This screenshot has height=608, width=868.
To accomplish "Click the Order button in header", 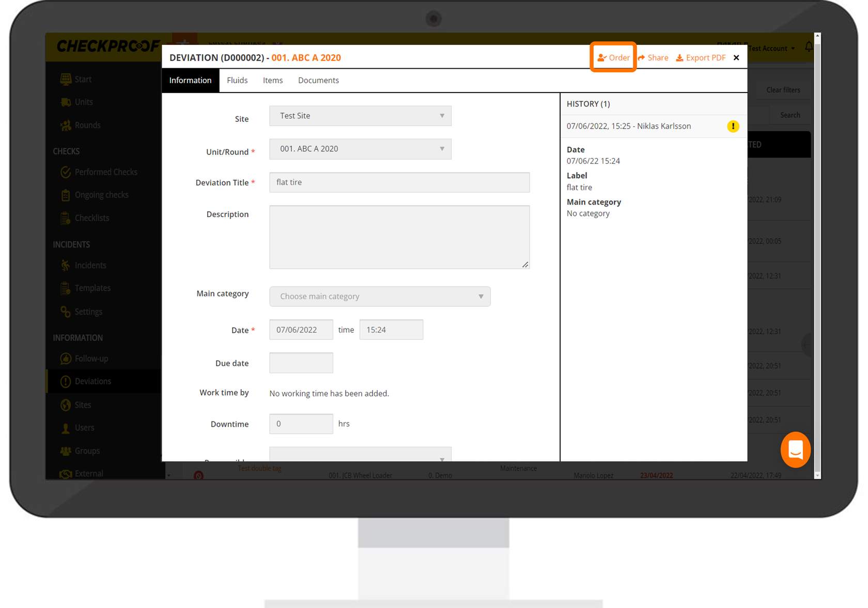I will click(613, 57).
